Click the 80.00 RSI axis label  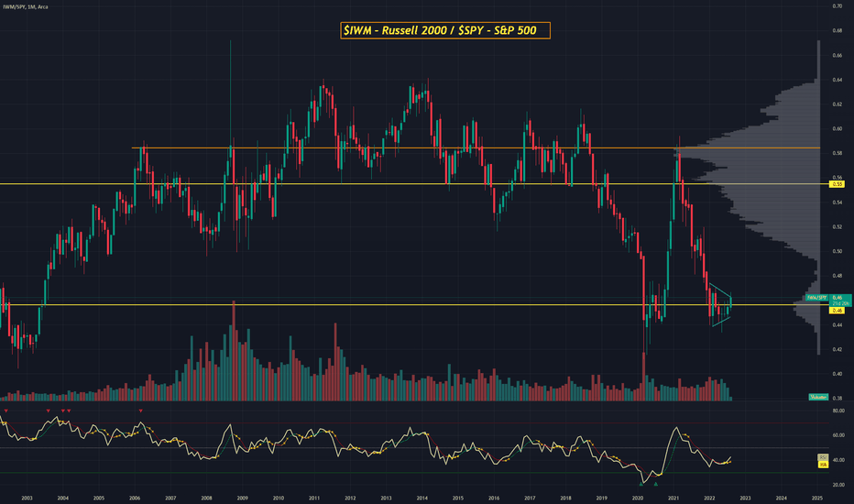point(838,411)
